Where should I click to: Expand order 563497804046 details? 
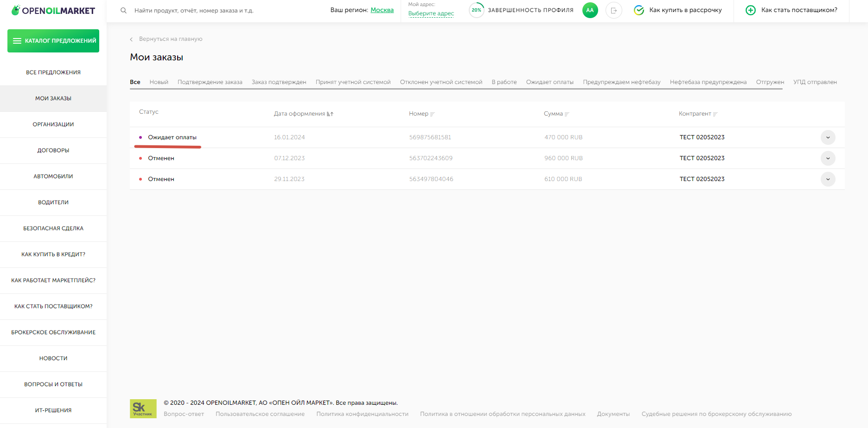[828, 179]
